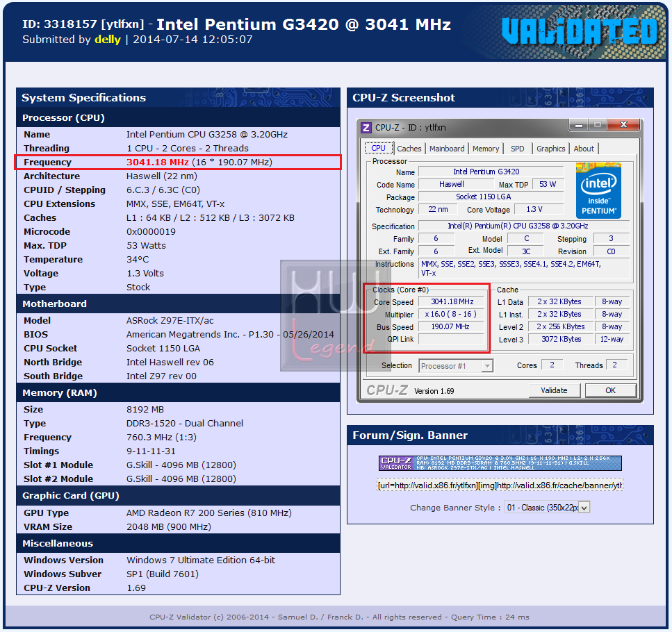Click the banner URL code field

click(x=500, y=485)
